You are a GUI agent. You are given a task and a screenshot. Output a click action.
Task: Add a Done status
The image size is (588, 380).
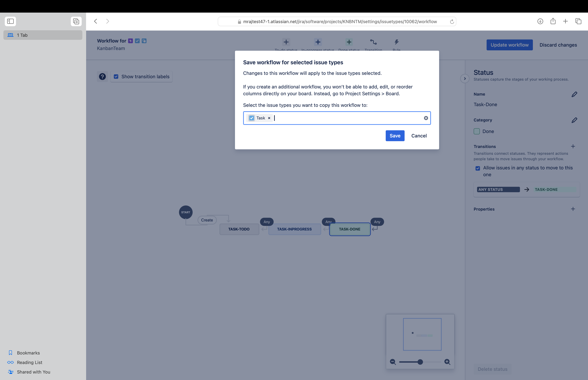click(x=349, y=42)
